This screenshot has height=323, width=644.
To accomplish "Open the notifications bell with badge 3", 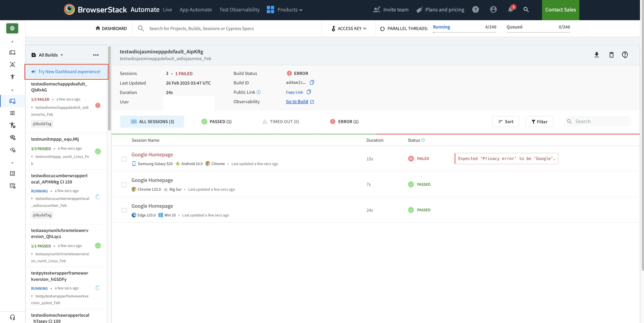I will pos(510,9).
